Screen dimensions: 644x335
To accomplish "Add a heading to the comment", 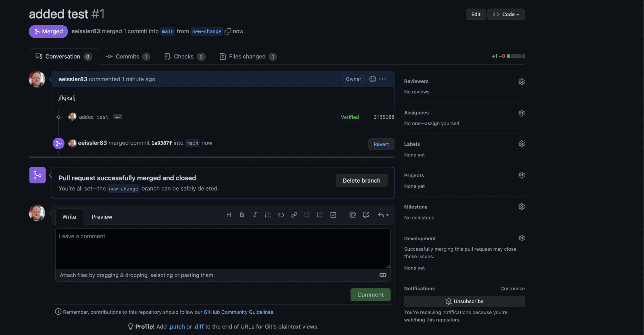I will click(229, 215).
